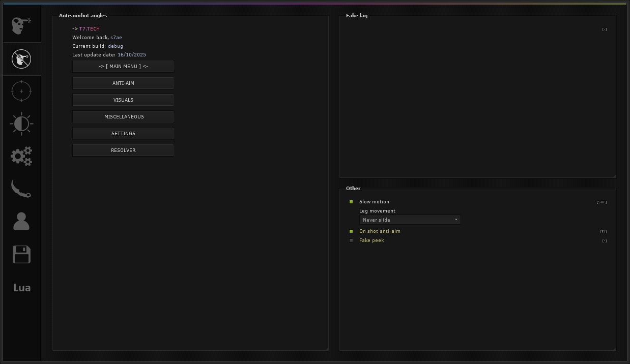
Task: Open the Players person icon
Action: 21,222
